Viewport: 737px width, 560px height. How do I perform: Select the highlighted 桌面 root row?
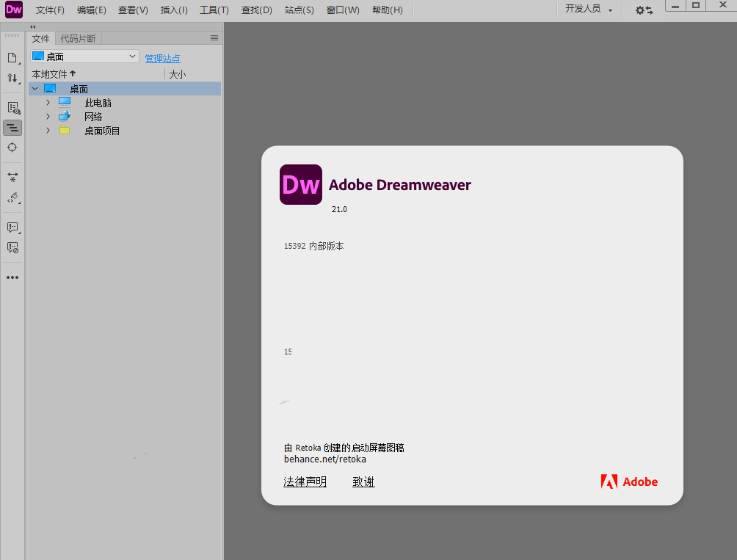click(x=125, y=89)
